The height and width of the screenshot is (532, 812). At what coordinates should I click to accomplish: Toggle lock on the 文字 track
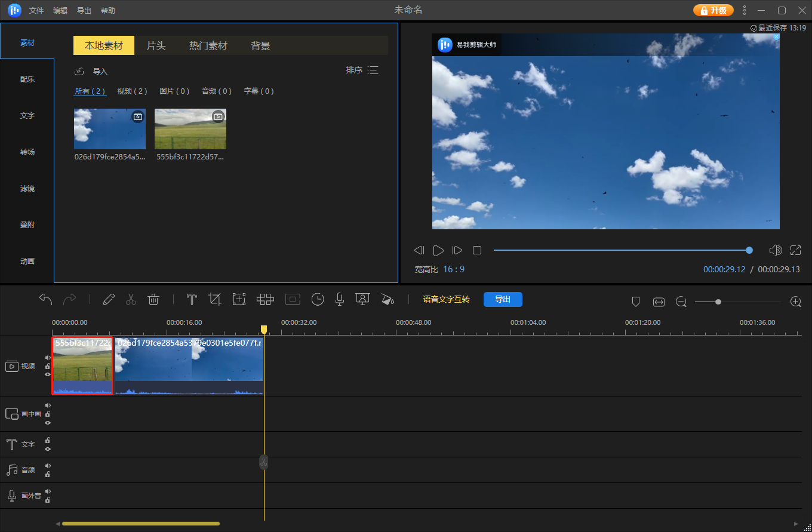point(48,441)
